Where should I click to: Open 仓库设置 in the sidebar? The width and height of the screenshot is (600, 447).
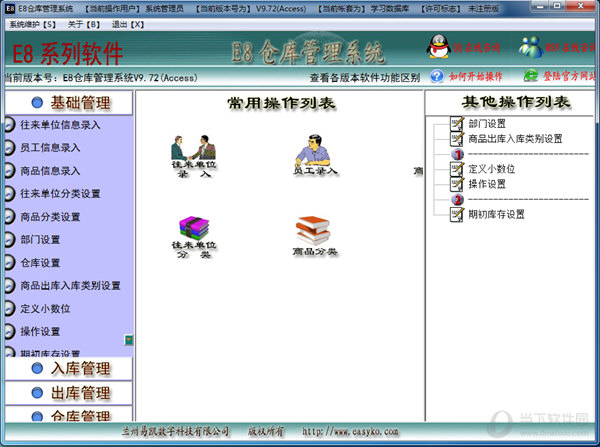pyautogui.click(x=40, y=263)
